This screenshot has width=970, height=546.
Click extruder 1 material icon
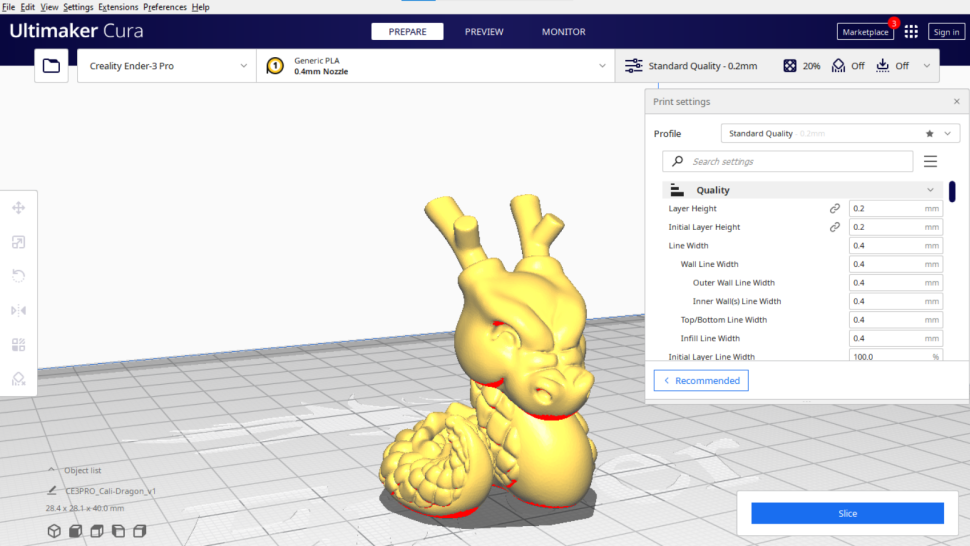click(275, 66)
